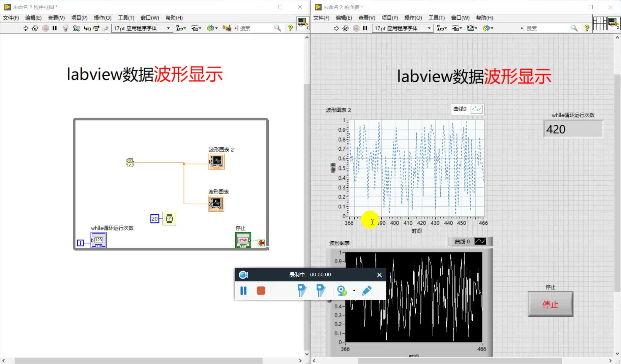Click VI icon in block diagram corner

pyautogui.click(x=303, y=23)
